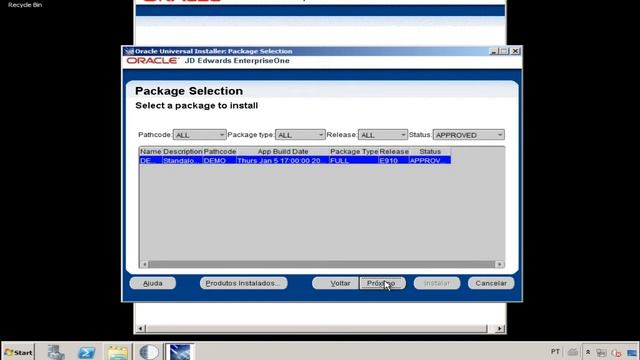
Task: Open the Windows Start menu
Action: (18, 352)
